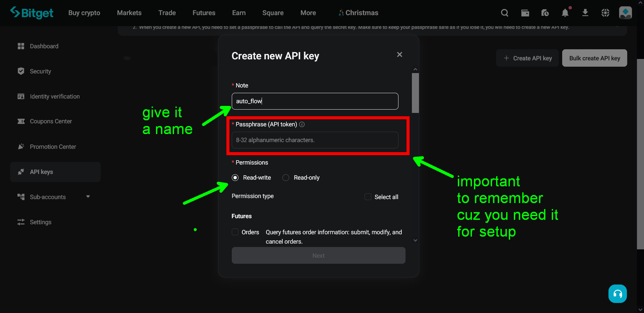Click the Permission type label

pyautogui.click(x=253, y=196)
